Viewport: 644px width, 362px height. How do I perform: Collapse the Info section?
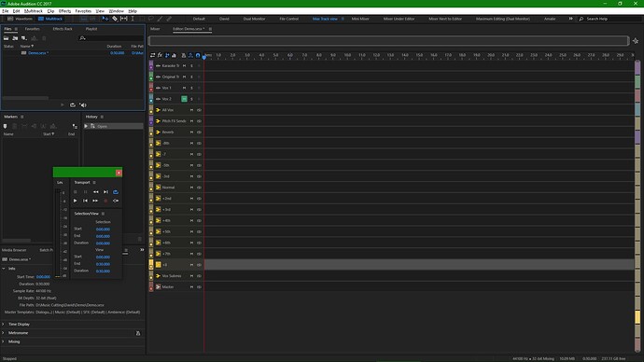point(4,269)
